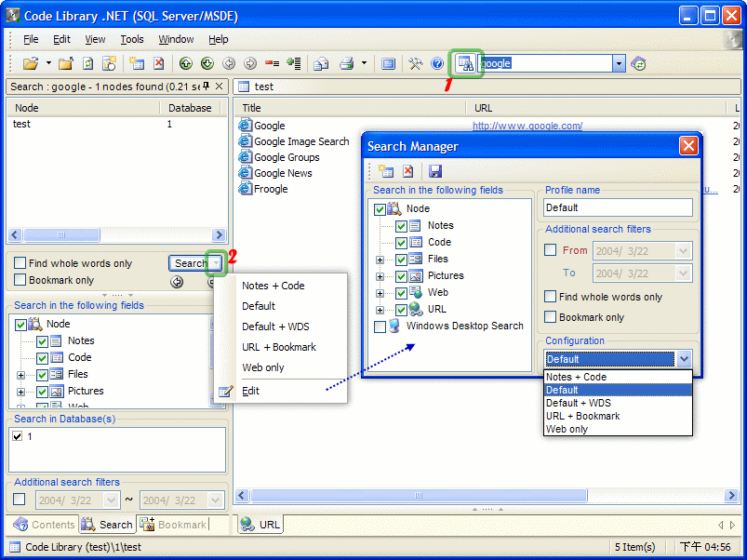Open the Tools menu
Viewport: 747px width, 560px height.
point(132,39)
